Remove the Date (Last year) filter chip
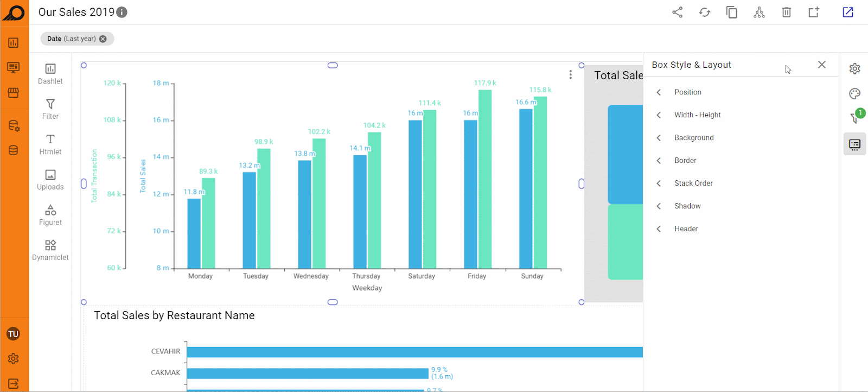Image resolution: width=868 pixels, height=392 pixels. click(x=103, y=39)
